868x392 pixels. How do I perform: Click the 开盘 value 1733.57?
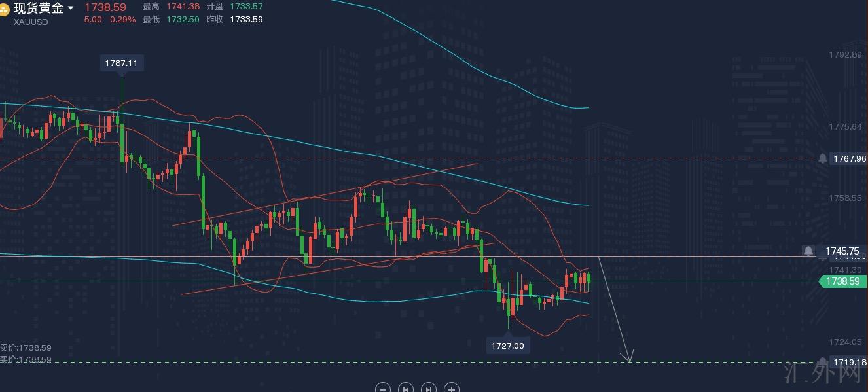click(247, 6)
